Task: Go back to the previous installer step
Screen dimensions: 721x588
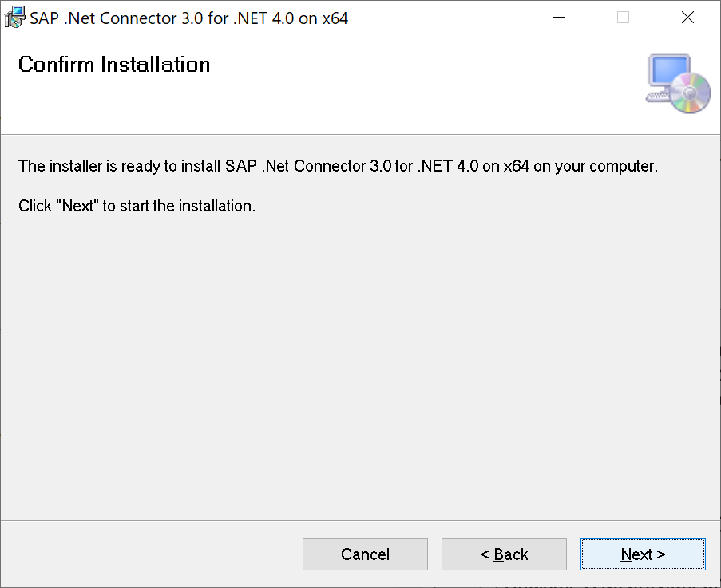Action: tap(504, 554)
